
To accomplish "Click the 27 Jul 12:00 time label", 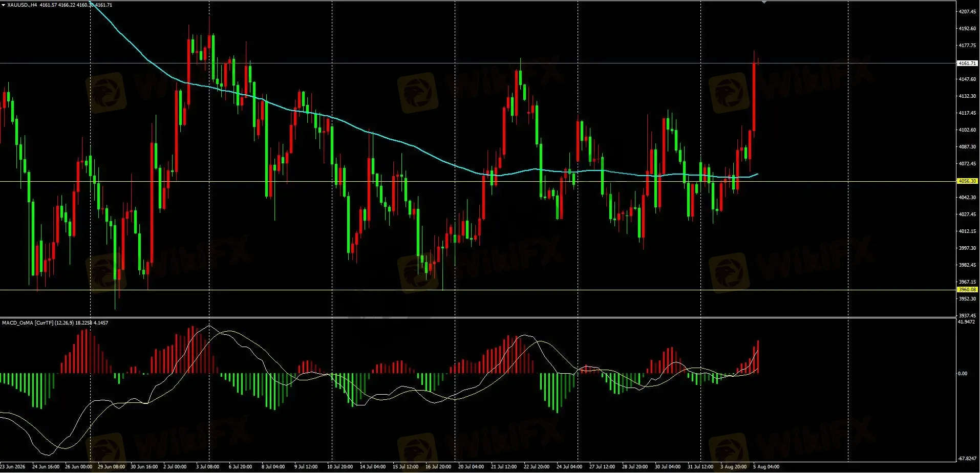I will click(603, 467).
